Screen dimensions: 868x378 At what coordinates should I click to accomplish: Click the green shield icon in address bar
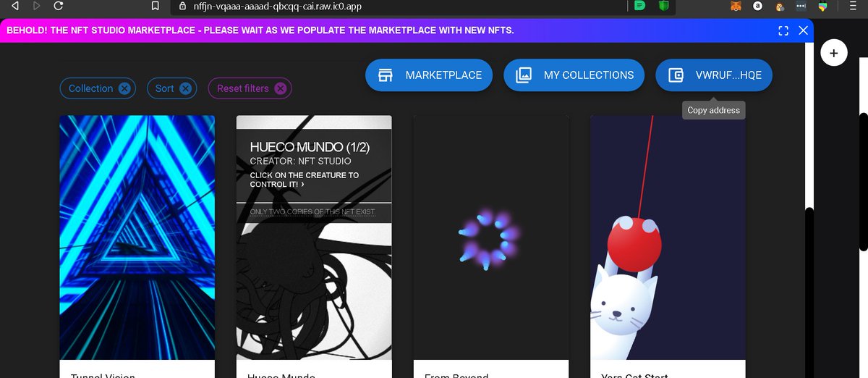click(x=663, y=6)
